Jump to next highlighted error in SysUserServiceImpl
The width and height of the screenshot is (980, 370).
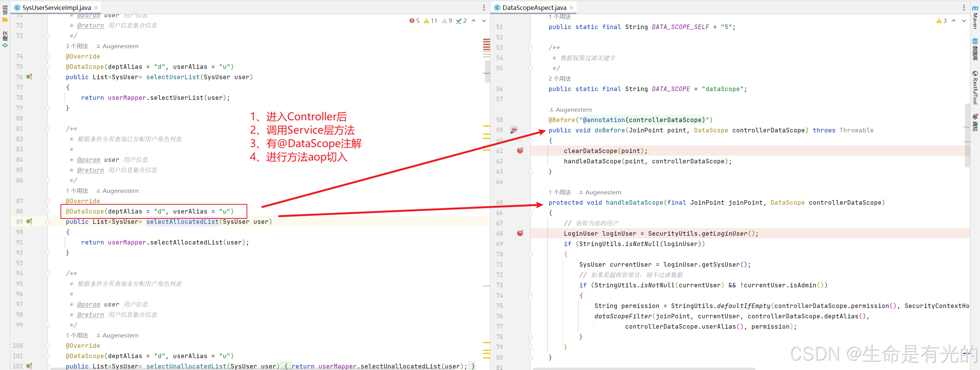(484, 21)
